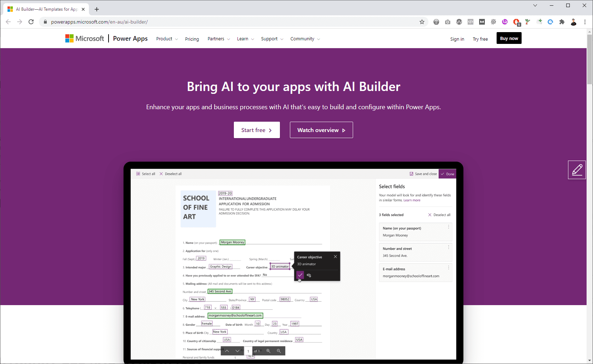Click the camera extension icon
The image size is (593, 364).
pos(448,22)
